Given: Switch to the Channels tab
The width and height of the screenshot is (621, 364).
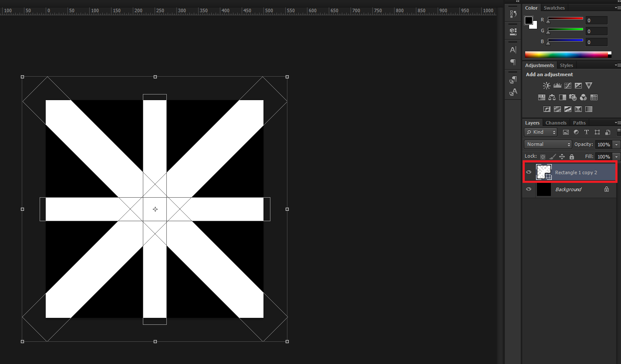Looking at the screenshot, I should (556, 123).
